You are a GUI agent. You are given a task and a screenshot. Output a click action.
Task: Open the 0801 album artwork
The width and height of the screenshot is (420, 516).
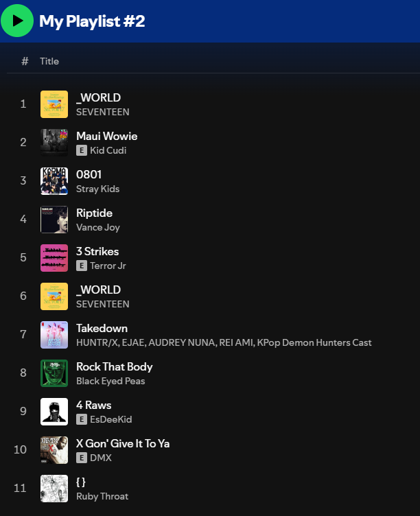click(x=54, y=181)
